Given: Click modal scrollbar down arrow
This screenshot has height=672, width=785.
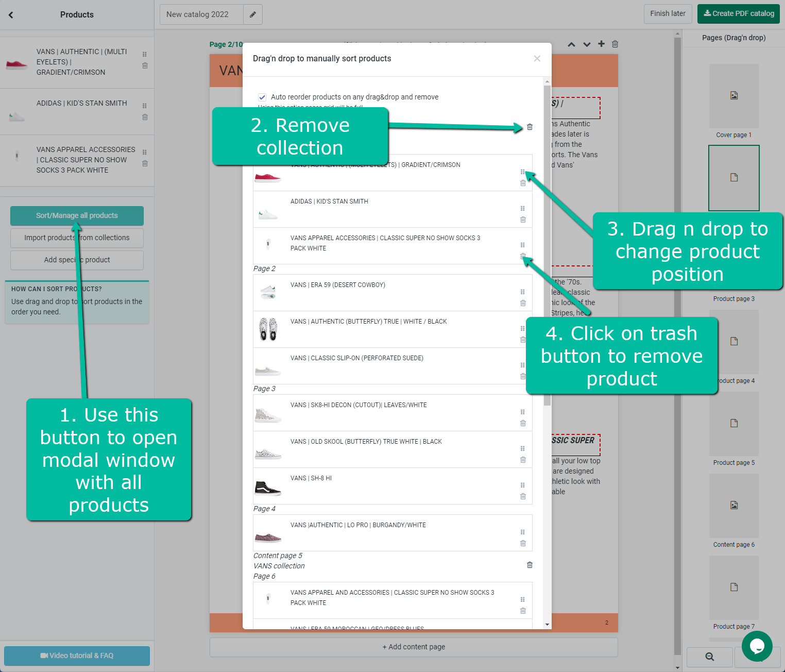Looking at the screenshot, I should pyautogui.click(x=547, y=625).
